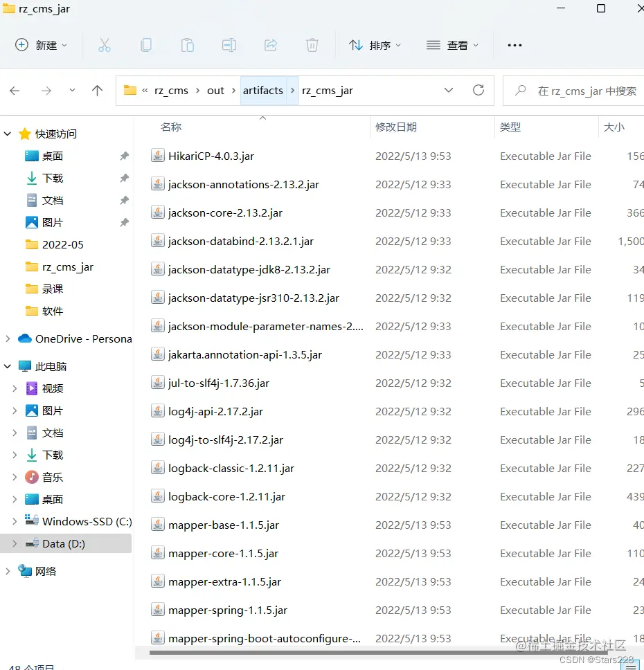
Task: Sort by 类型 column header
Action: 510,127
